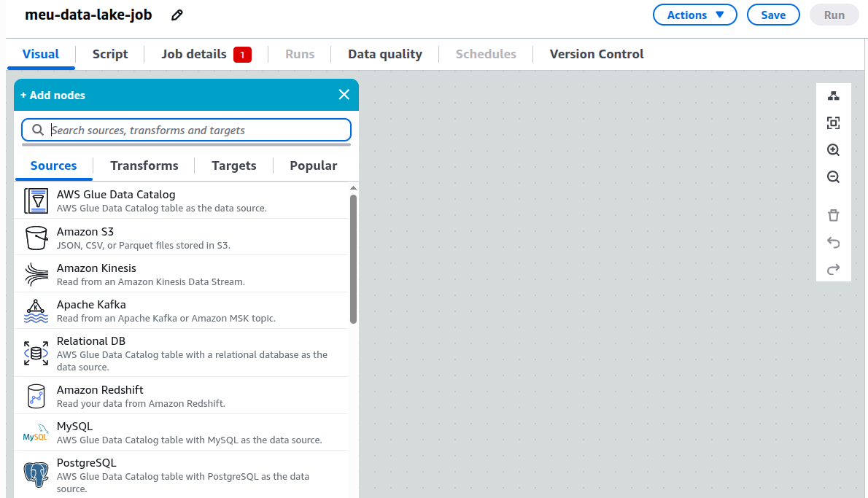
Task: Switch to the Visual tab
Action: pyautogui.click(x=40, y=54)
